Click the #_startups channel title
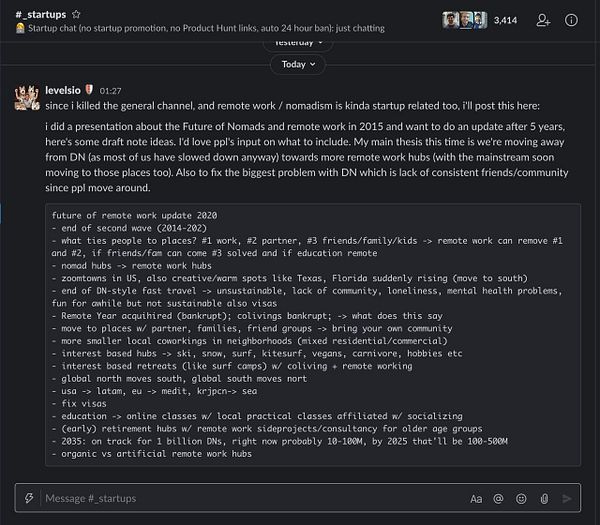Image resolution: width=600 pixels, height=525 pixels. pos(40,14)
